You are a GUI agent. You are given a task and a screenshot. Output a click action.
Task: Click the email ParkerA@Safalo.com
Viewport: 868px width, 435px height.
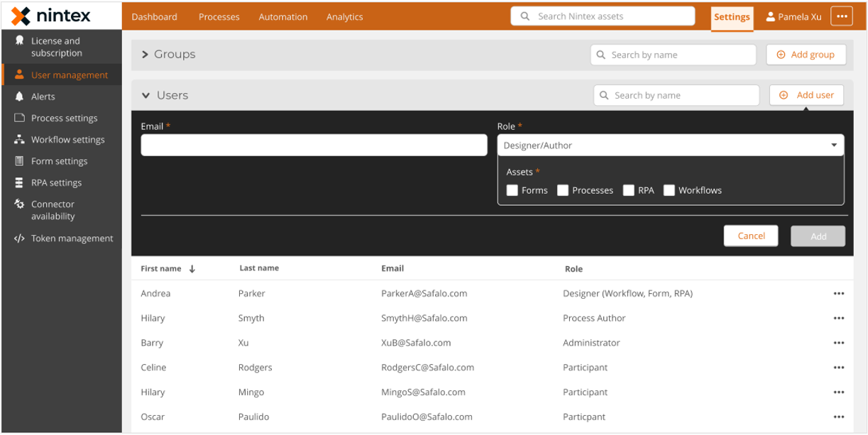[424, 294]
